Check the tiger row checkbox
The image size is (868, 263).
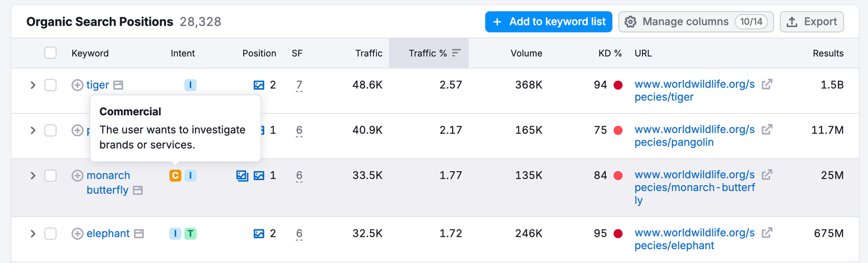[50, 85]
